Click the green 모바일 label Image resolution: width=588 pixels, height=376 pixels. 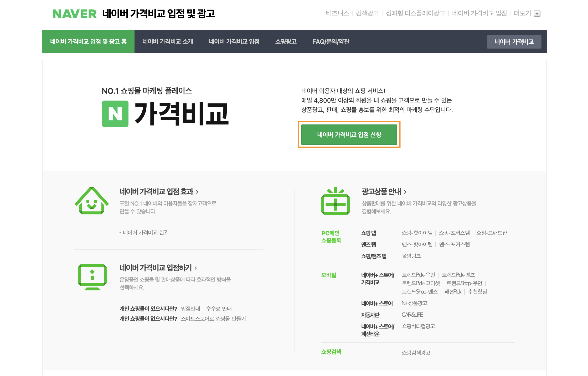pyautogui.click(x=329, y=275)
